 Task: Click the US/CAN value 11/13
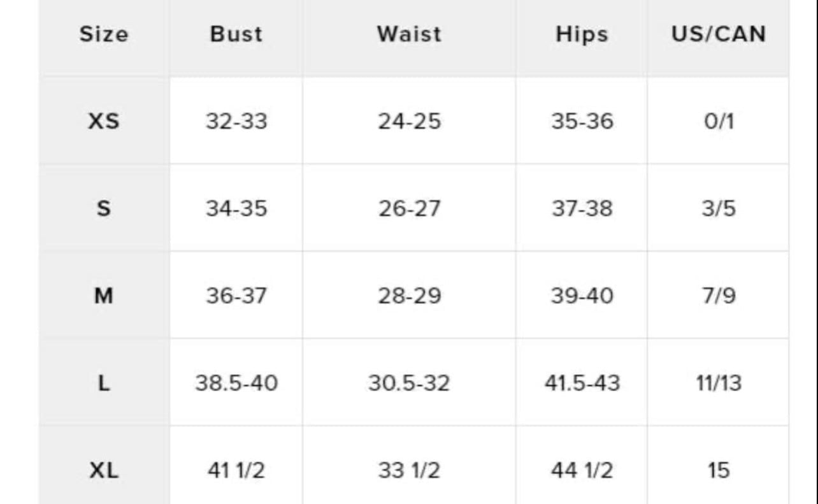718,383
